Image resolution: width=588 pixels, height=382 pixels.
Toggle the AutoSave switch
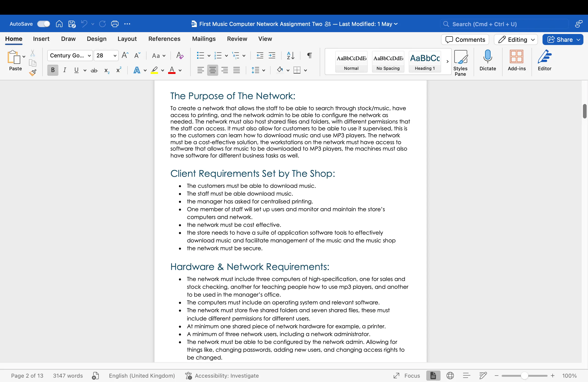43,24
